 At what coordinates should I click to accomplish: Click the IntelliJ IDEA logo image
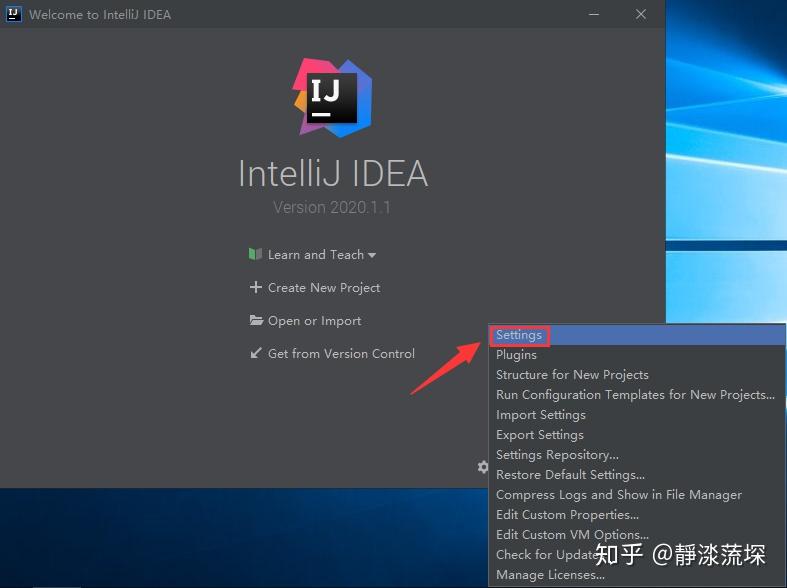tap(333, 98)
